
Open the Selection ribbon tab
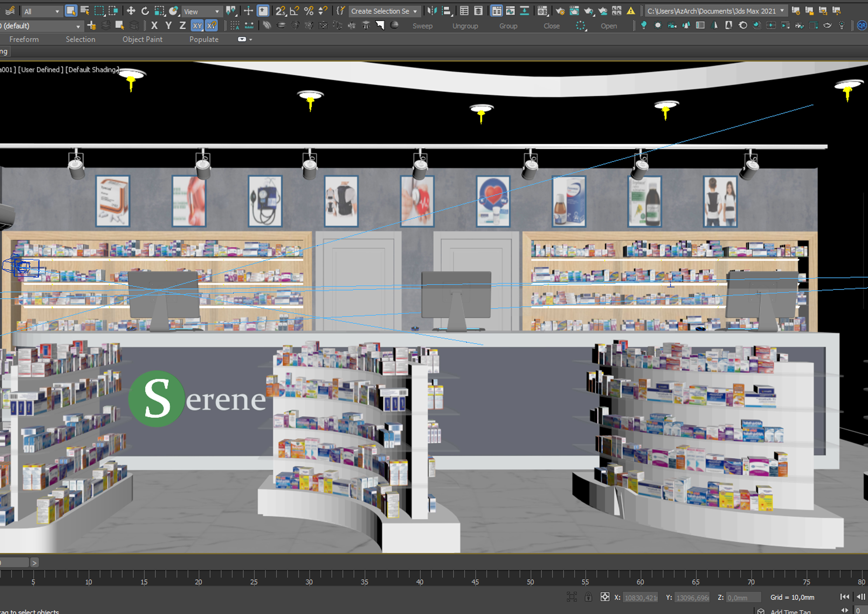pyautogui.click(x=81, y=39)
